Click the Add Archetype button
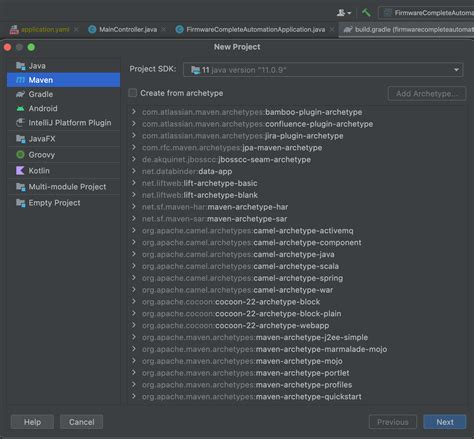474x439 pixels. pos(427,94)
